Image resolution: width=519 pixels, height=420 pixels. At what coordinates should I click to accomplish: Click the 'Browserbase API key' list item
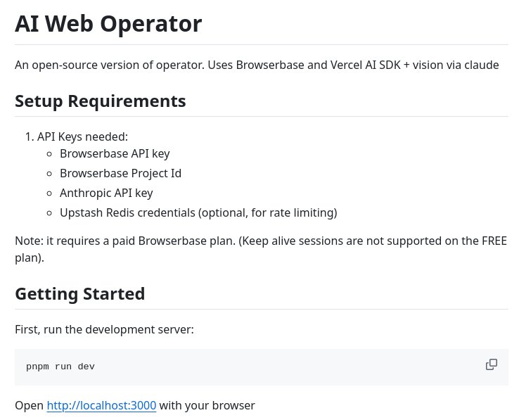(115, 153)
